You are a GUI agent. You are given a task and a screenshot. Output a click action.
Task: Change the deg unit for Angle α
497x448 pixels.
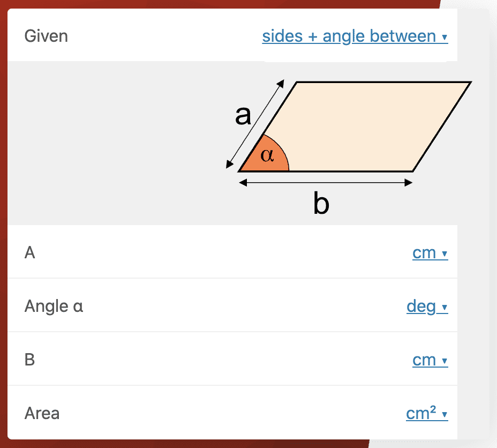[x=427, y=307]
